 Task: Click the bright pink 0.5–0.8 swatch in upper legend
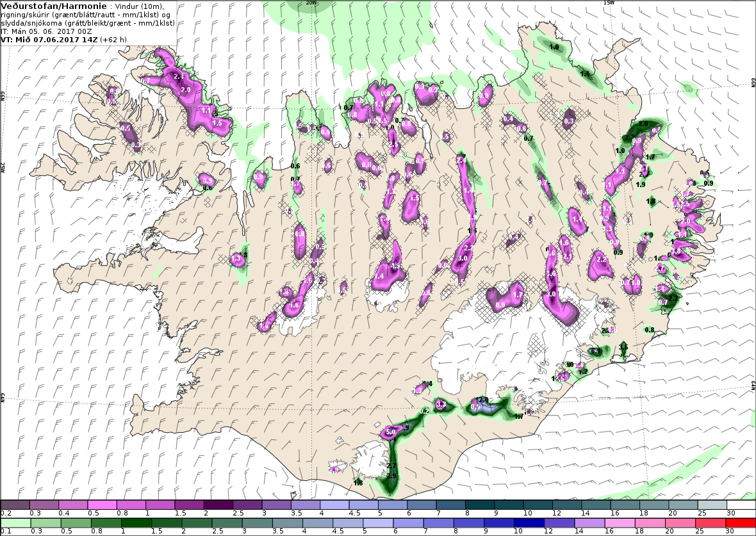pos(103,505)
